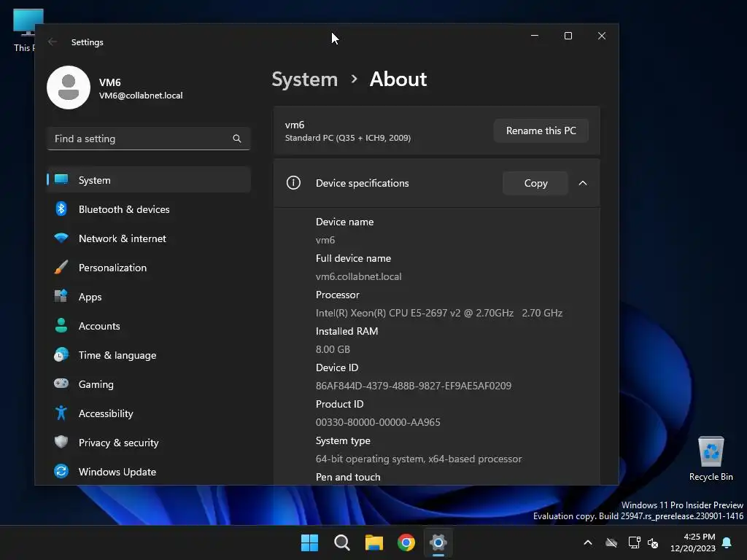This screenshot has height=560, width=747.
Task: Go to Network & internet settings
Action: coord(149,238)
